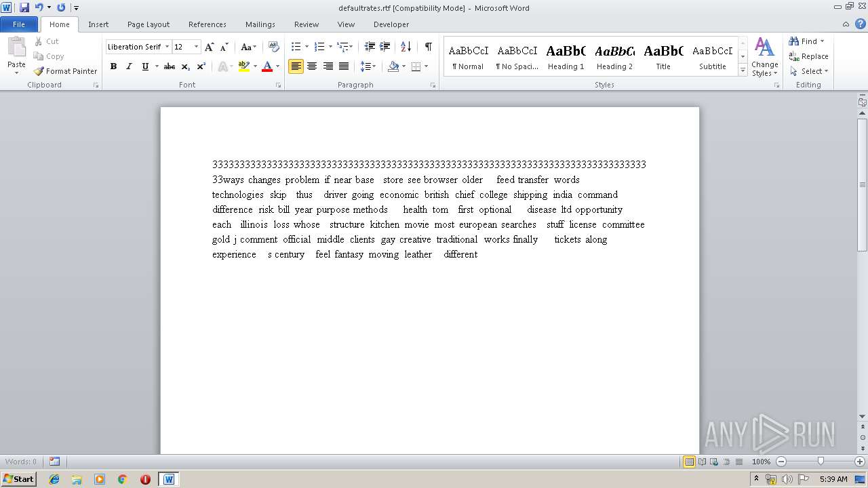Decrease paragraph indent
The image size is (868, 488).
click(x=370, y=47)
